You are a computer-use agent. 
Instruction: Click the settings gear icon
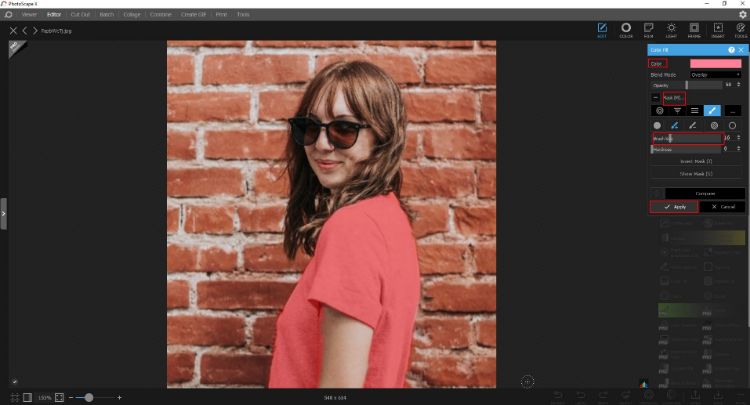point(741,15)
